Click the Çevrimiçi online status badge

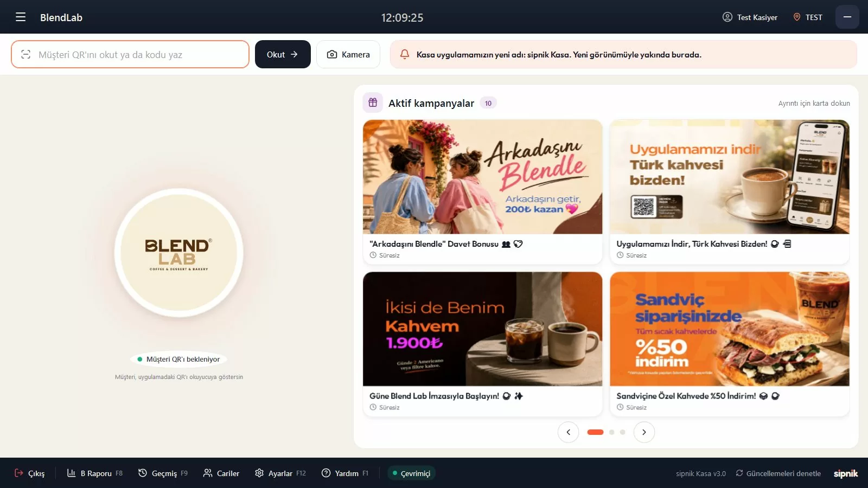pos(412,473)
